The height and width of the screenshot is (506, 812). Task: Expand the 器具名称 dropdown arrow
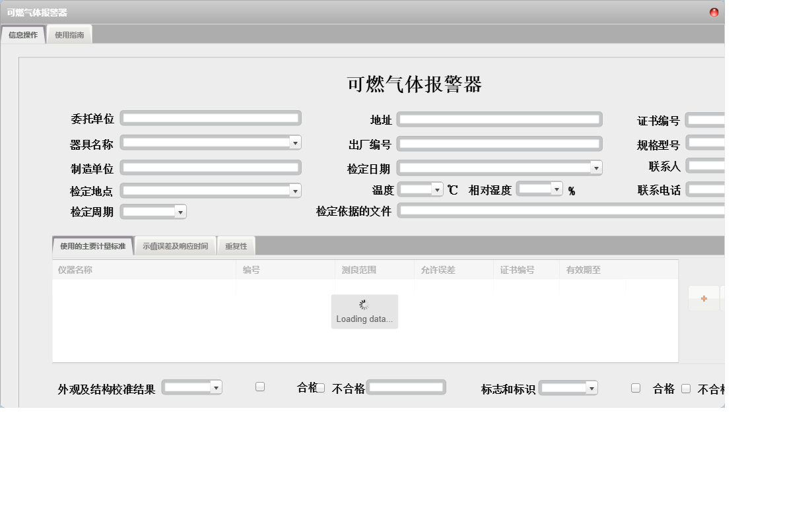click(x=295, y=142)
